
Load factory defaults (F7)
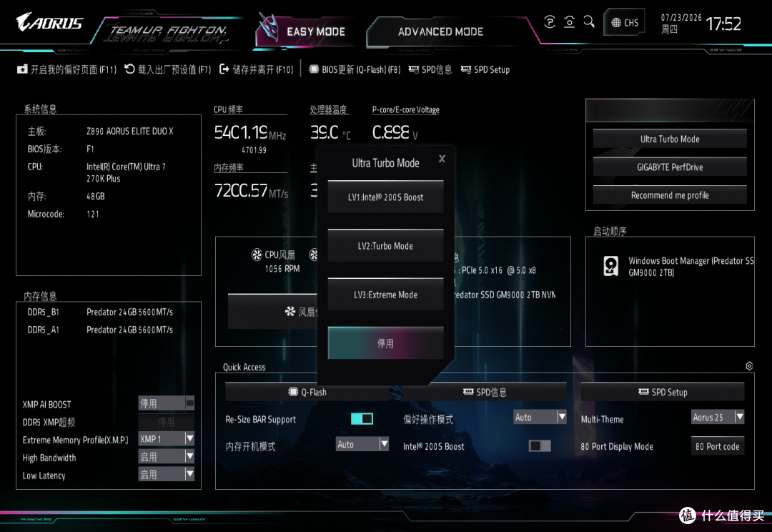tap(168, 69)
